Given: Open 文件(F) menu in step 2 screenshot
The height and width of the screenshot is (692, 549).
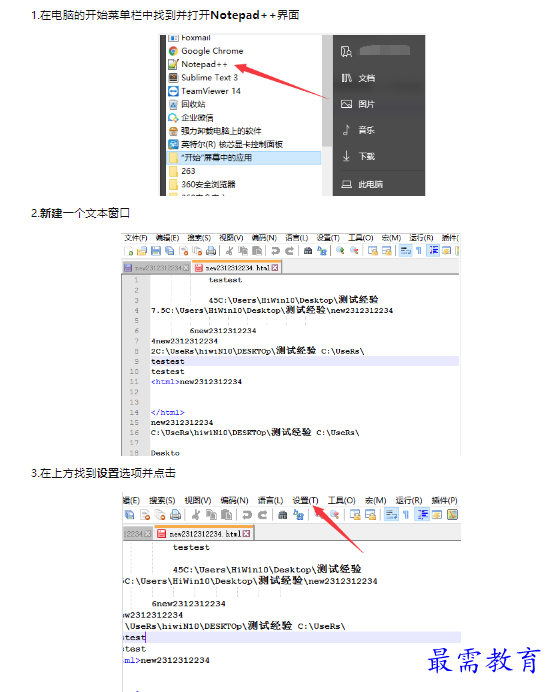Looking at the screenshot, I should coord(136,238).
